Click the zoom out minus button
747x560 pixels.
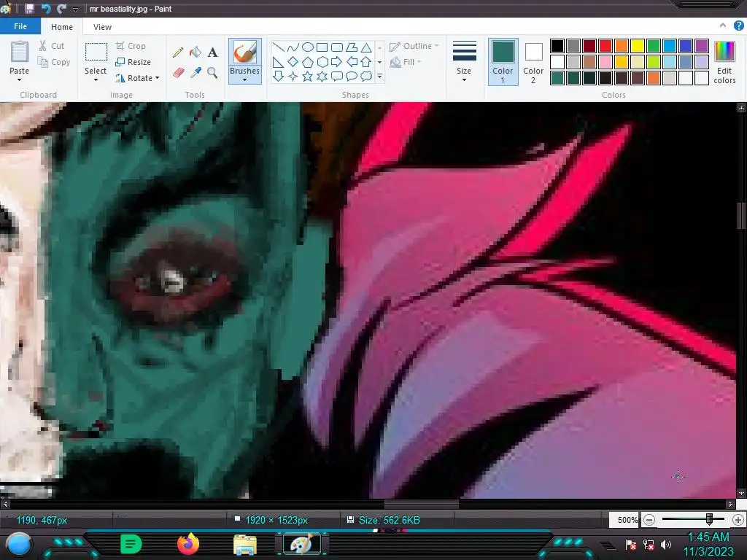tap(649, 520)
